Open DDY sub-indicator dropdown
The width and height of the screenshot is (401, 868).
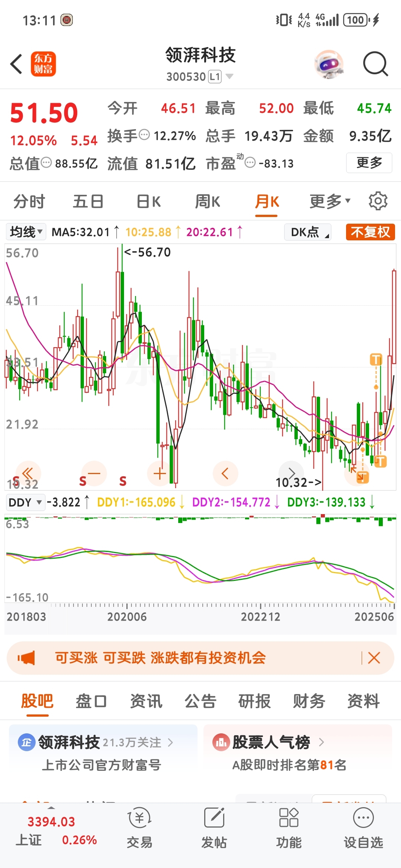[x=25, y=503]
